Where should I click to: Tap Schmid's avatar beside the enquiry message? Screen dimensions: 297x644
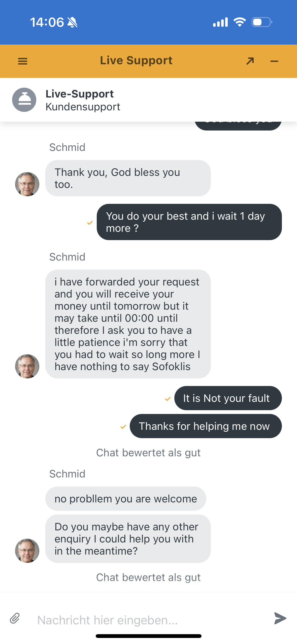[x=27, y=551]
